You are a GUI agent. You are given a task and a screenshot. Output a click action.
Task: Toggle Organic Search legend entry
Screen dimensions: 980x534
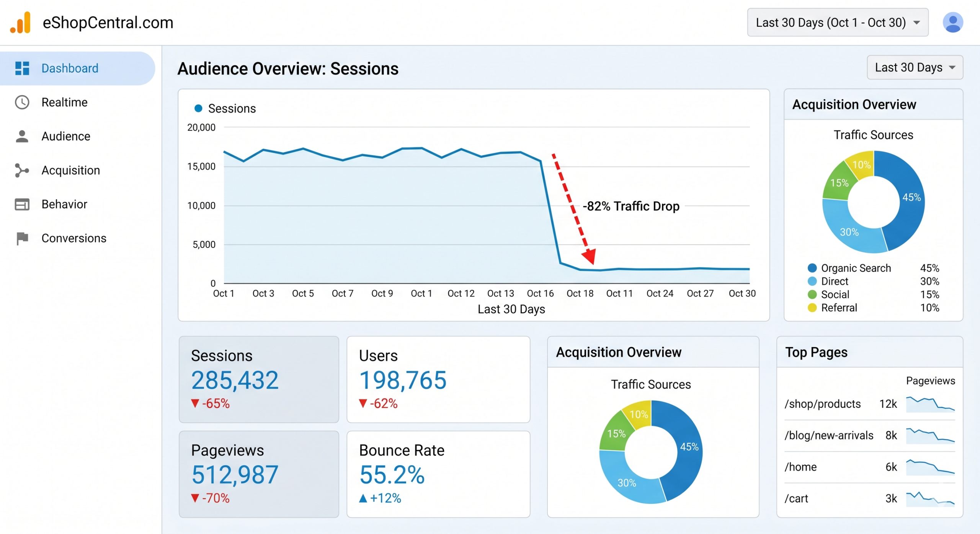coord(856,268)
